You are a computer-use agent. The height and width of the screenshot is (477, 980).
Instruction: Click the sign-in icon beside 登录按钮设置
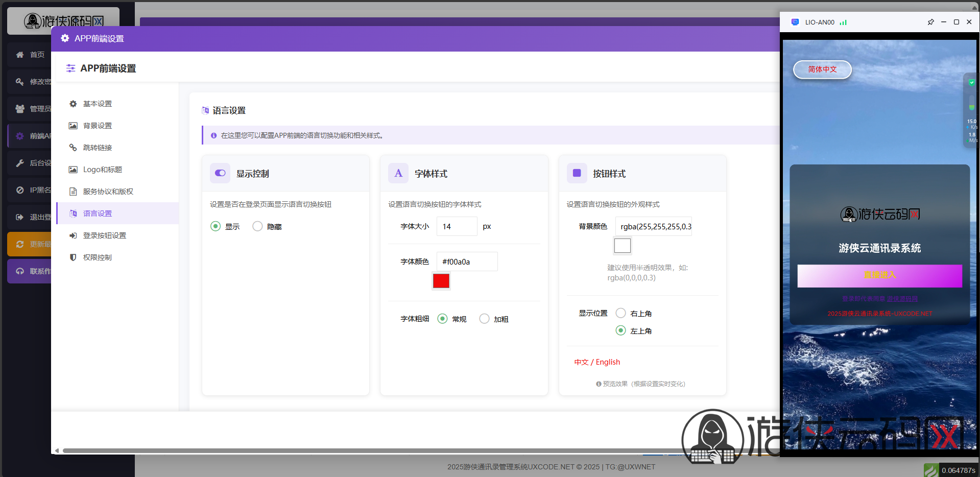(73, 235)
